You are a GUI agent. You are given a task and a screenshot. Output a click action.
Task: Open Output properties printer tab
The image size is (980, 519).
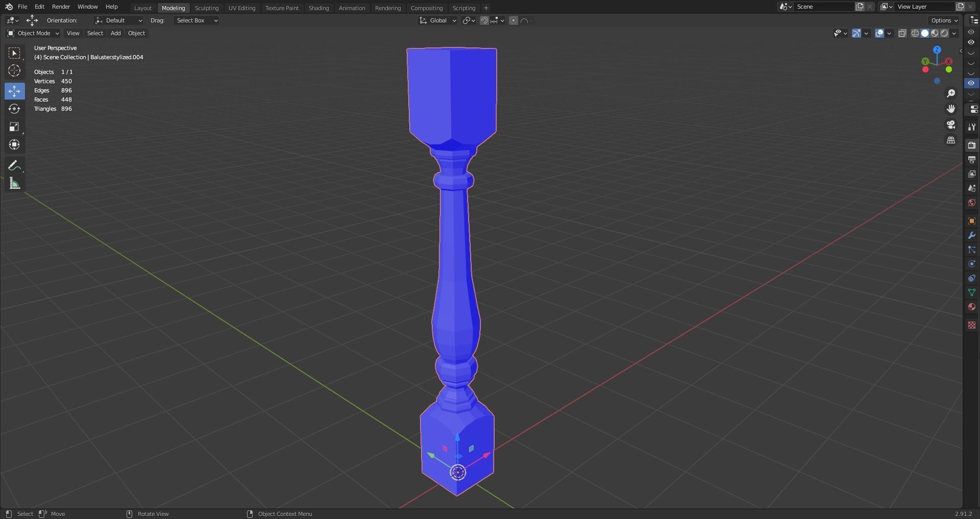click(971, 160)
